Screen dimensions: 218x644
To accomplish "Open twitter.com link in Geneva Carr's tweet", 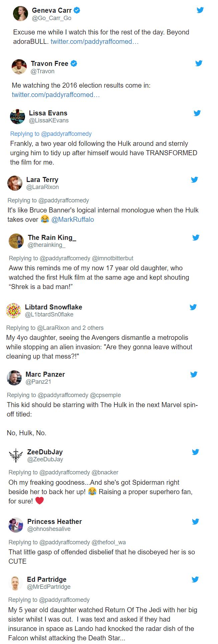I will pyautogui.click(x=94, y=41).
